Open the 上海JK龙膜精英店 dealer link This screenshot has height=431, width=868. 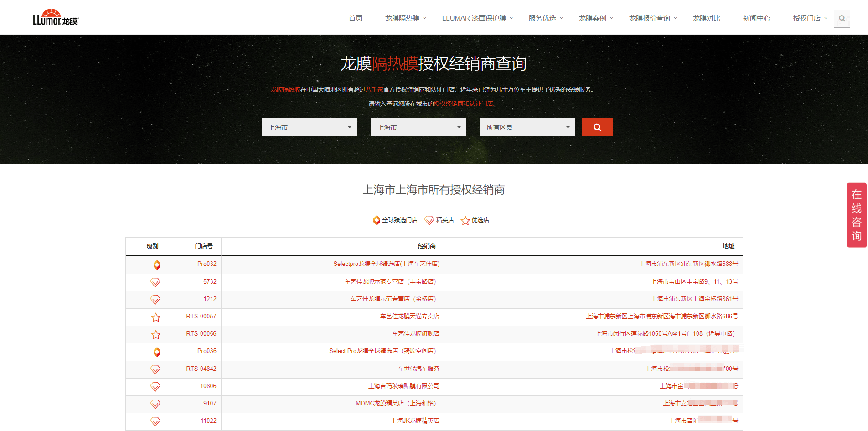[x=415, y=421]
